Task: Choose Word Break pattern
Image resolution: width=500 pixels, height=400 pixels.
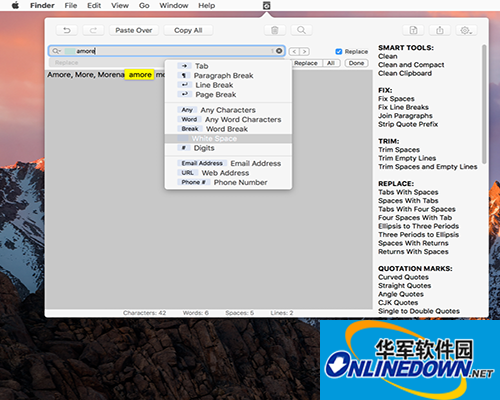Action: pos(228,129)
